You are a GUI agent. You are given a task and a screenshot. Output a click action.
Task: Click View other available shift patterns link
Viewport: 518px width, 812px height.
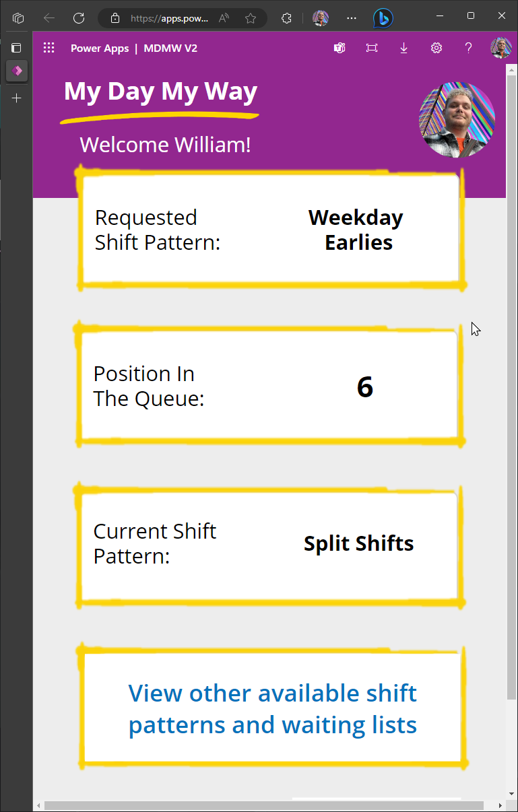click(273, 709)
